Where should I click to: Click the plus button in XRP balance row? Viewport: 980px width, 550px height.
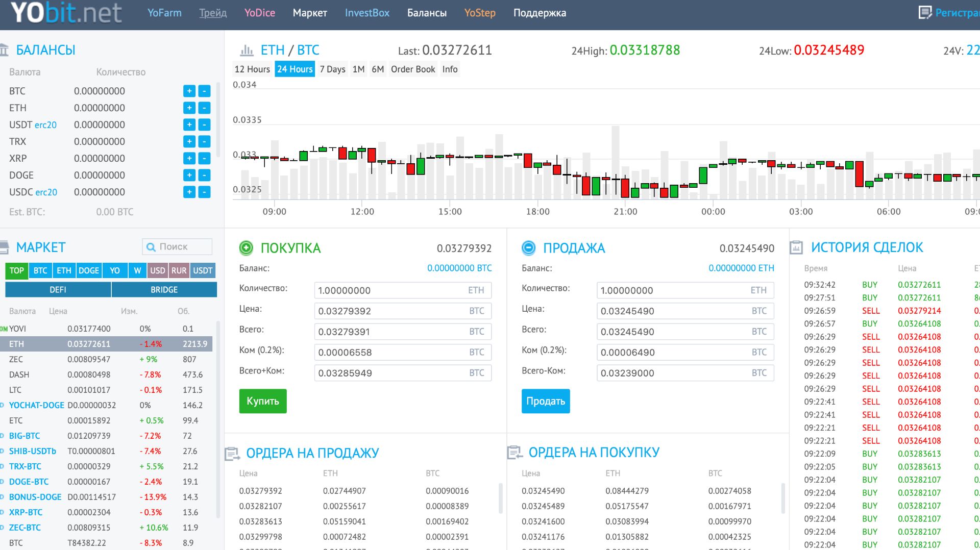click(x=189, y=158)
